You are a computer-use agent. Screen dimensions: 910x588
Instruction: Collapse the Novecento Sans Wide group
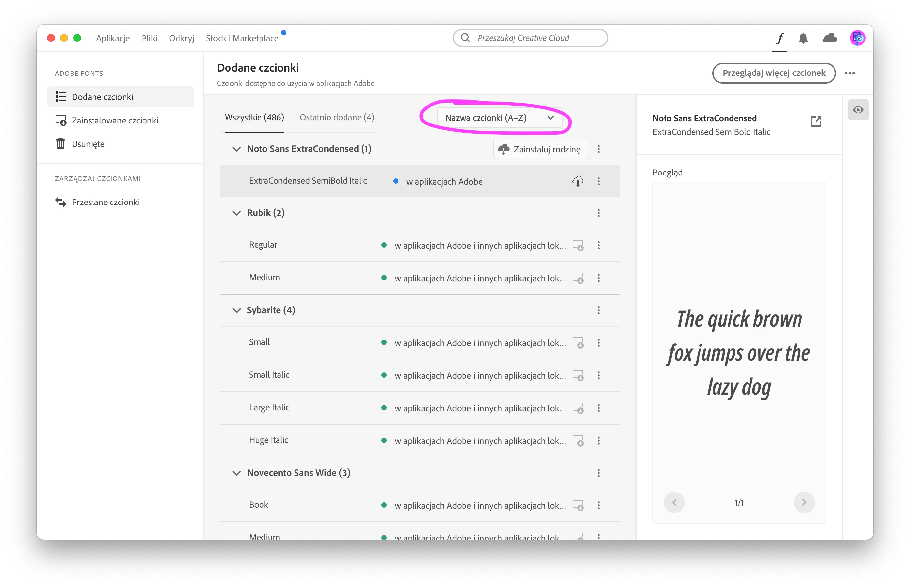point(236,473)
